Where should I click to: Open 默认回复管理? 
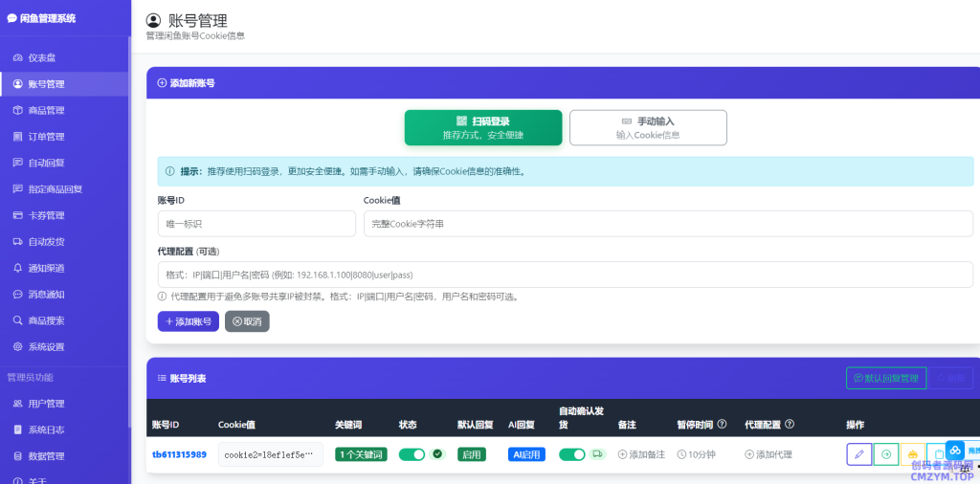pos(884,378)
